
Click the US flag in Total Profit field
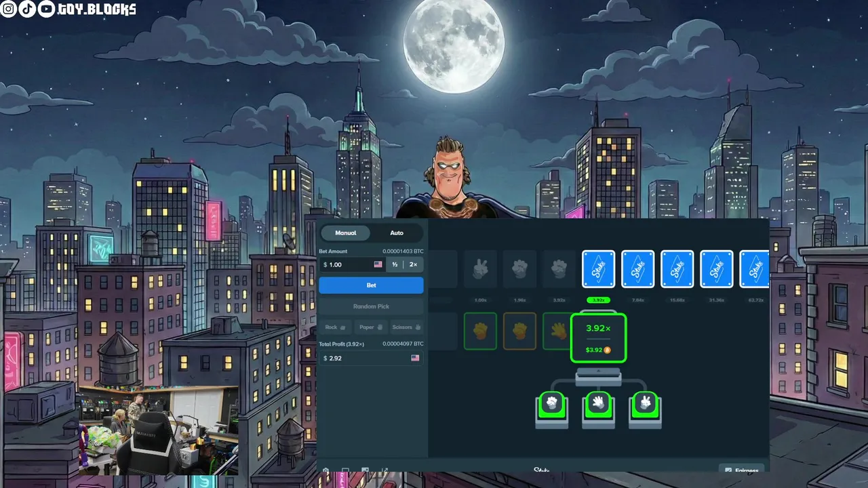[415, 358]
